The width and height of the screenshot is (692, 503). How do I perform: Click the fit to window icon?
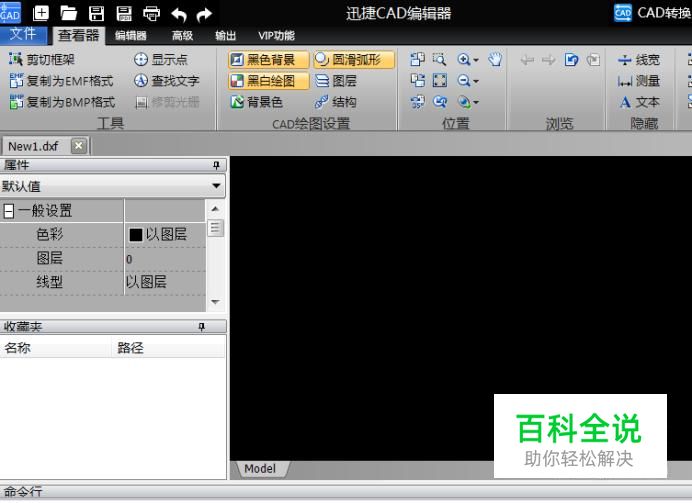[x=440, y=80]
